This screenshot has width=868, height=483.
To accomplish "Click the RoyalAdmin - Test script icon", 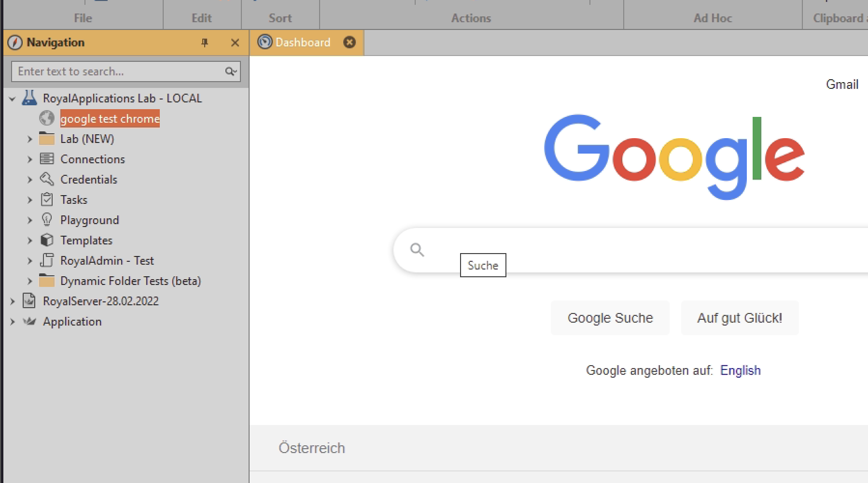I will [47, 260].
